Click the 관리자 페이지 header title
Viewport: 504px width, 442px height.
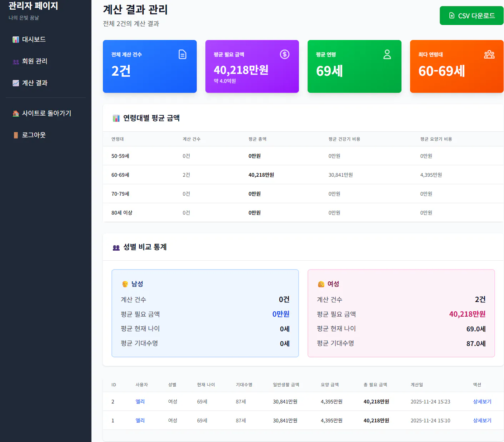[33, 6]
